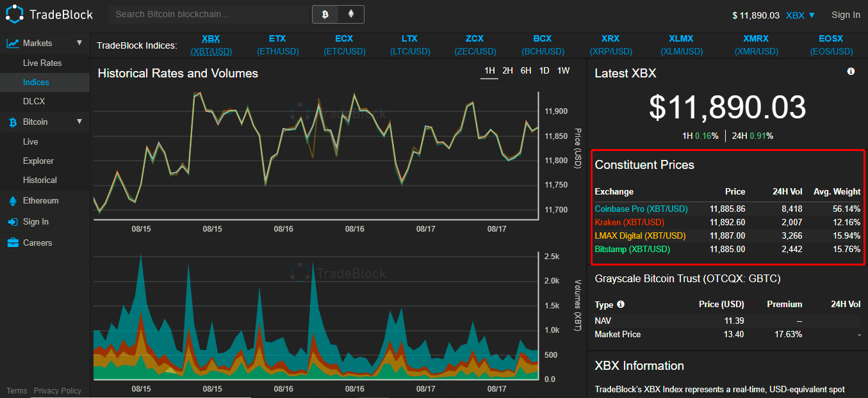Collapse the Markets sidebar section
Screen dimensions: 868x398
pos(79,43)
